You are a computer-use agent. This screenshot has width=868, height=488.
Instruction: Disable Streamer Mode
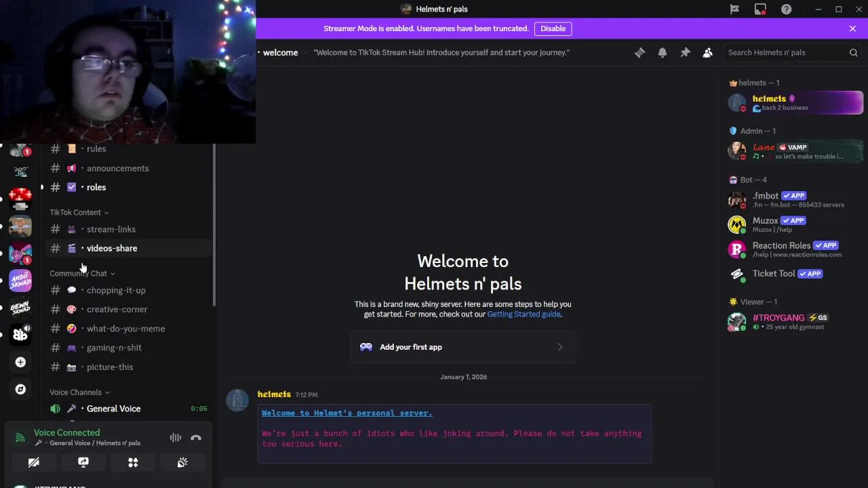553,28
